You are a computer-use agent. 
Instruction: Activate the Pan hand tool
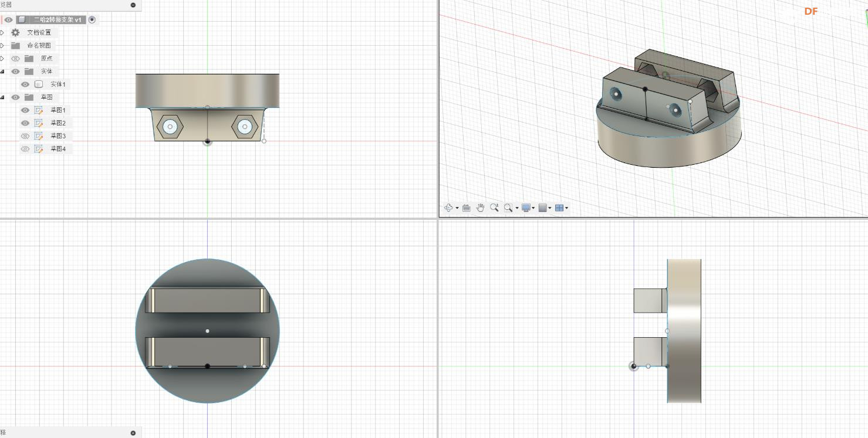(x=480, y=208)
